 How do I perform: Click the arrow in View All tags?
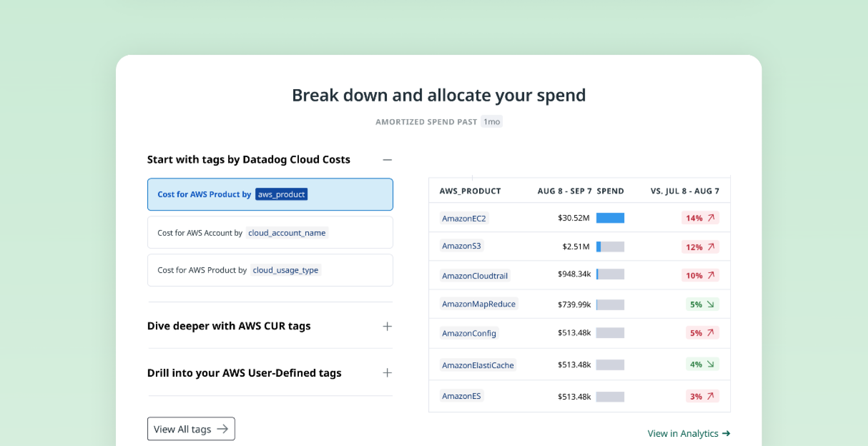point(223,429)
